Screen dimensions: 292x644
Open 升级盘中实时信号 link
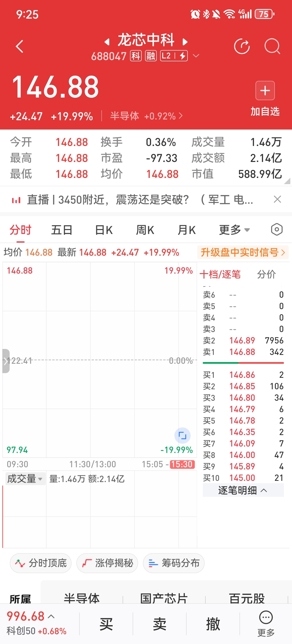coord(243,252)
